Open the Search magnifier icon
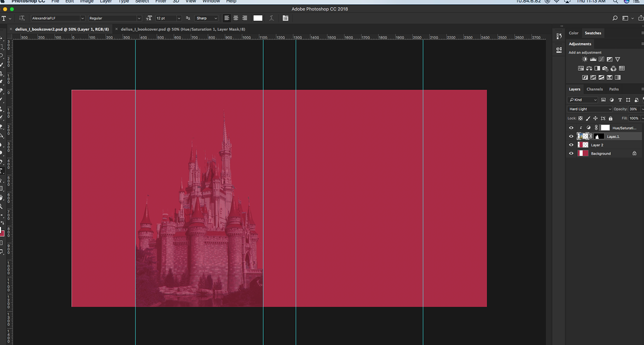Screen dimensions: 644x345 click(615, 18)
